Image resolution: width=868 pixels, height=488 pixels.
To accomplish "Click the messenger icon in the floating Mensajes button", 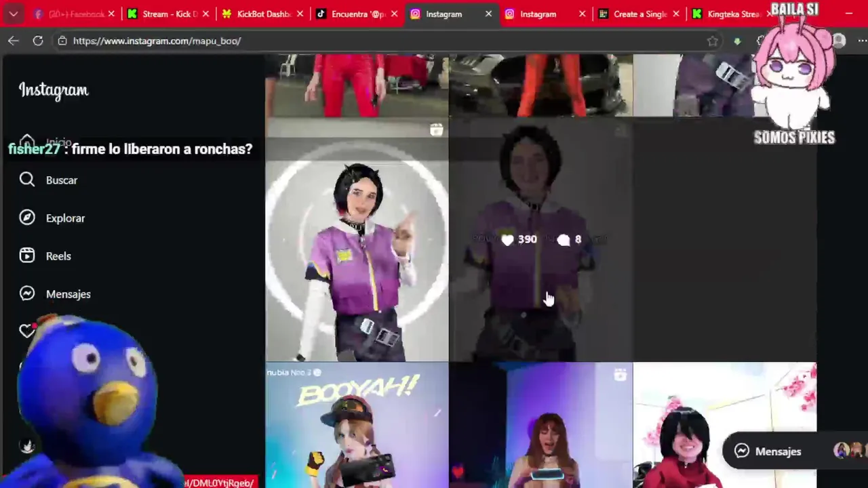I will pos(742,451).
